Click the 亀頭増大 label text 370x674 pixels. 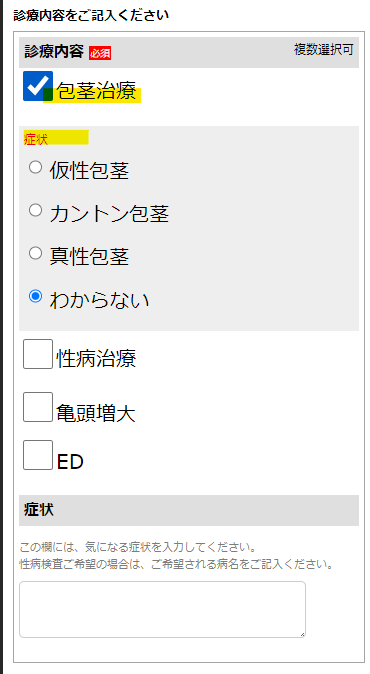(x=96, y=414)
